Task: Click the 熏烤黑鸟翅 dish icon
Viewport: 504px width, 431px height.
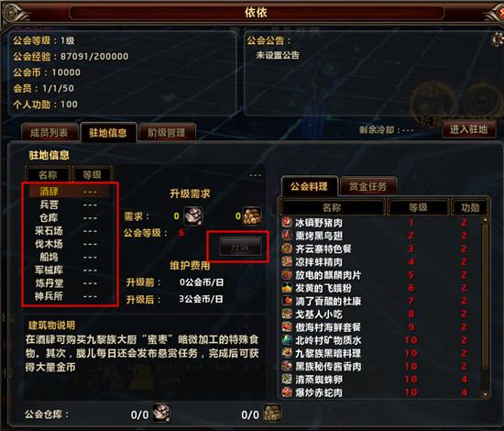Action: [x=287, y=236]
